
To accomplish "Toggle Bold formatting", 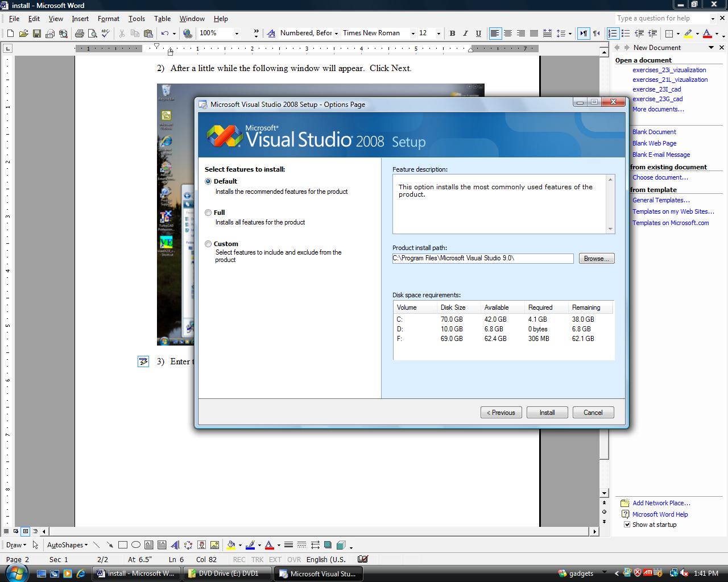I will [452, 34].
